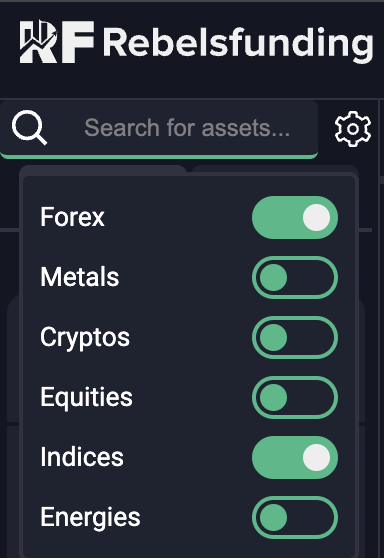Screen dimensions: 384x558
Task: Select the Cryptos label text
Action: (x=85, y=338)
